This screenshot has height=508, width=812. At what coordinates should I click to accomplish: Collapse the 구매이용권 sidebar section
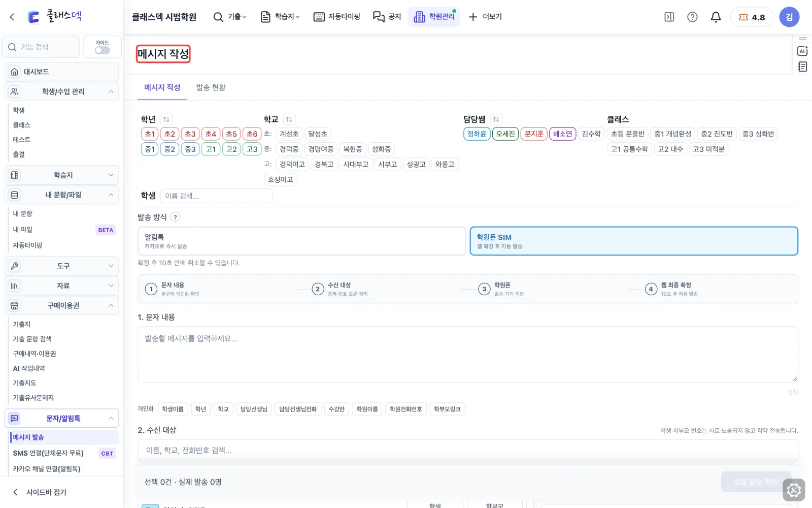pos(62,305)
